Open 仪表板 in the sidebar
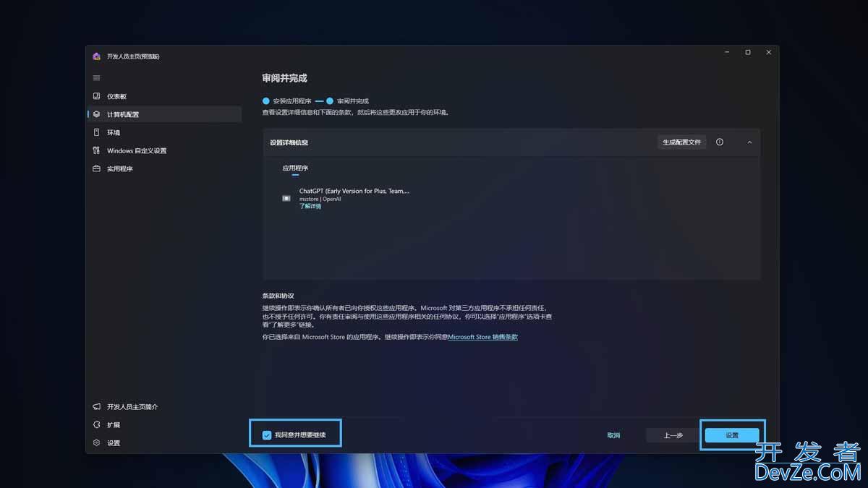This screenshot has height=488, width=868. [x=164, y=96]
